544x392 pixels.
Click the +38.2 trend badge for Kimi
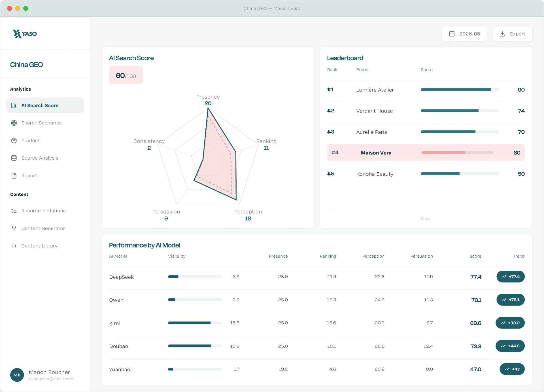[510, 323]
